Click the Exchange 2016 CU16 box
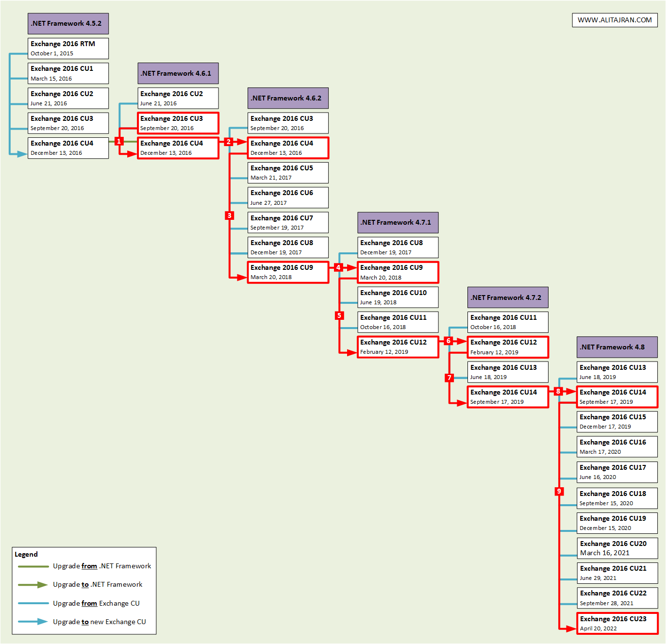The height and width of the screenshot is (644, 666). point(617,446)
